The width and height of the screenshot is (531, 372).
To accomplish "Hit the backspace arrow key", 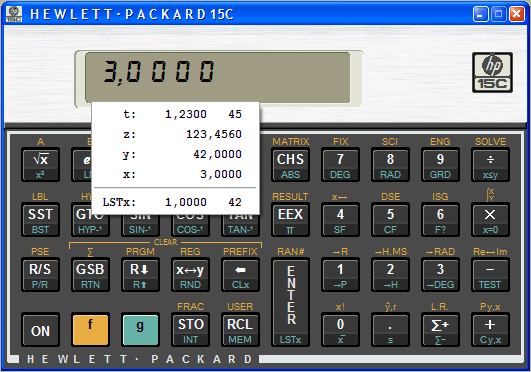I will [x=240, y=274].
